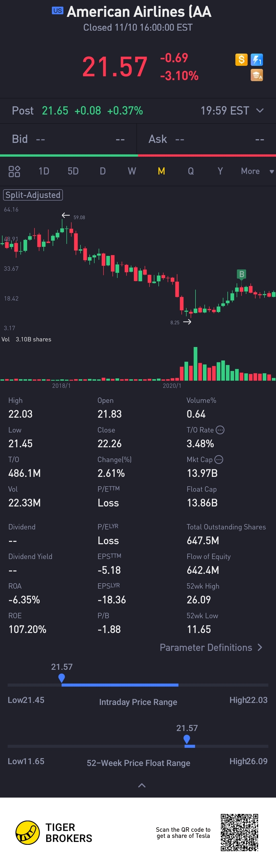Tap the High value 22.03
Viewport: 276px width, 868px height.
tap(20, 414)
